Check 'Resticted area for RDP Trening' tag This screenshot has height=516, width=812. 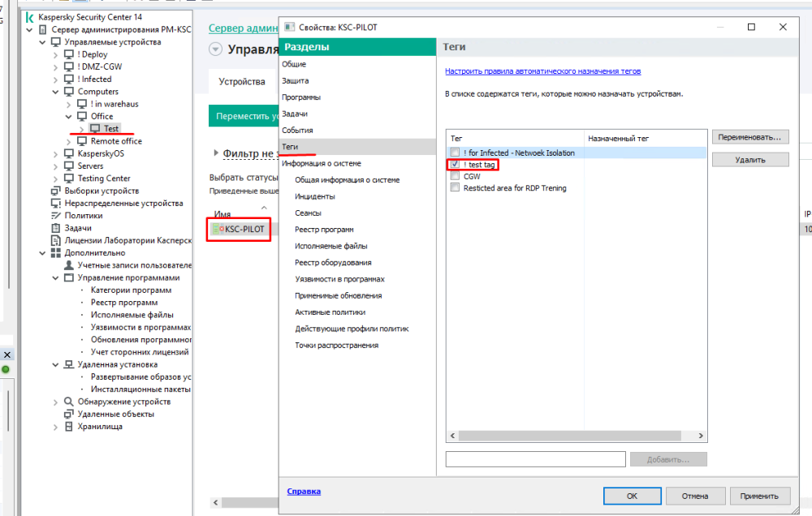pyautogui.click(x=455, y=188)
